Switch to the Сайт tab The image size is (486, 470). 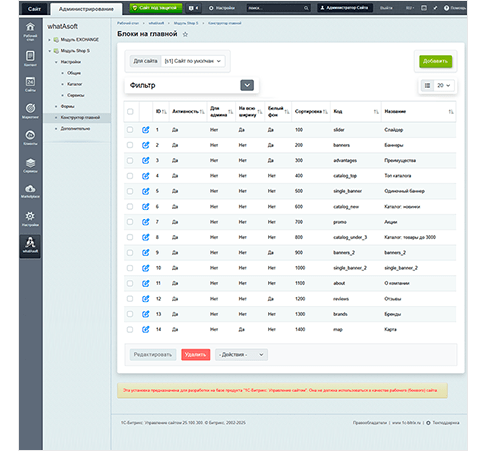click(34, 9)
